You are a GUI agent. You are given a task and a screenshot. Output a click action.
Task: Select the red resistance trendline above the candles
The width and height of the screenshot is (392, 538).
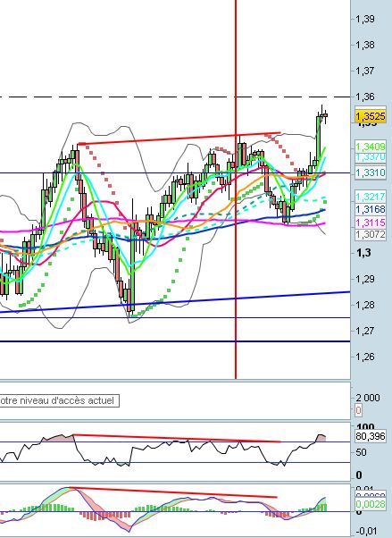tap(179, 138)
